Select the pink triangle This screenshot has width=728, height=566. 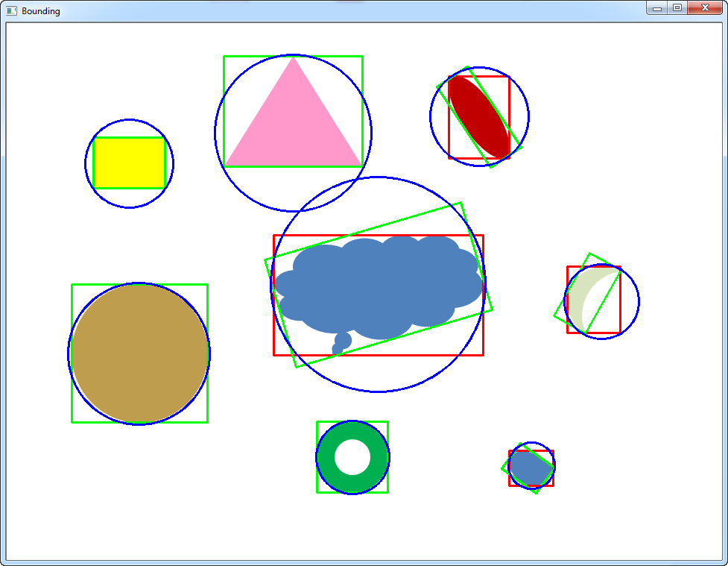point(293,127)
